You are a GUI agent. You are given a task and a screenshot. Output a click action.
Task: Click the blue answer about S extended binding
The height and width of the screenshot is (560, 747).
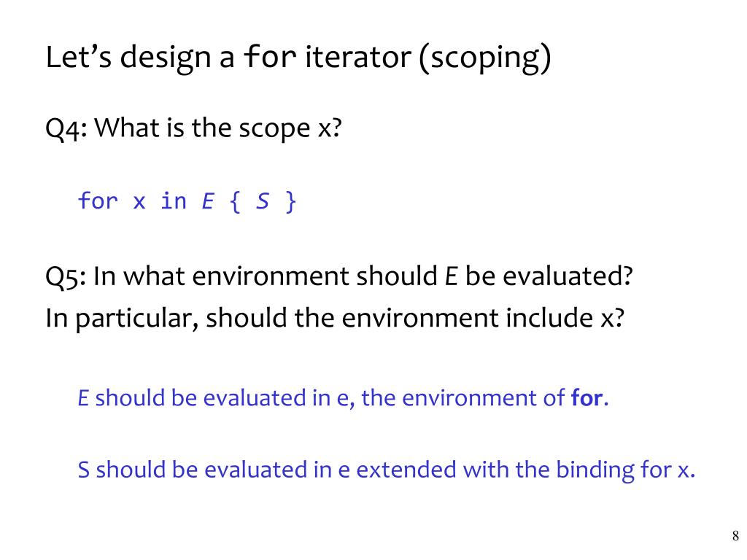pos(387,470)
